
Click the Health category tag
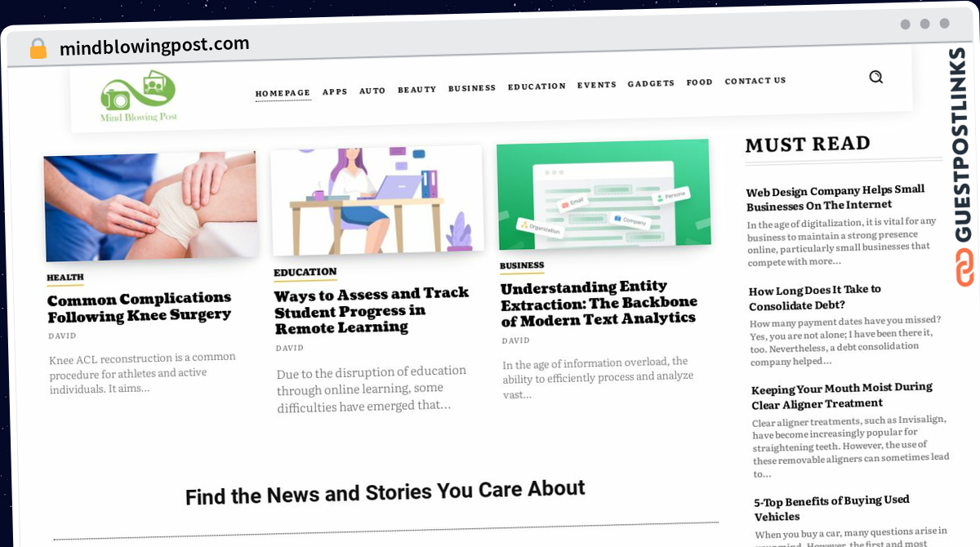65,278
